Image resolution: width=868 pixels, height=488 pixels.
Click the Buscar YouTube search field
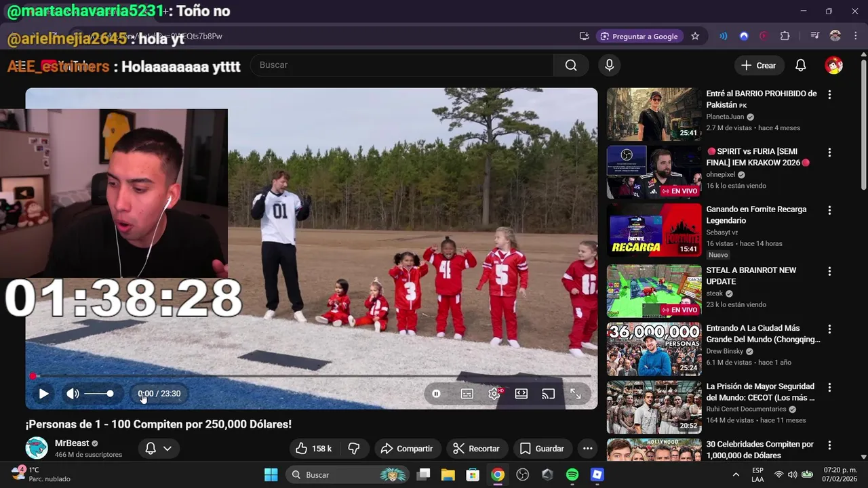[401, 65]
